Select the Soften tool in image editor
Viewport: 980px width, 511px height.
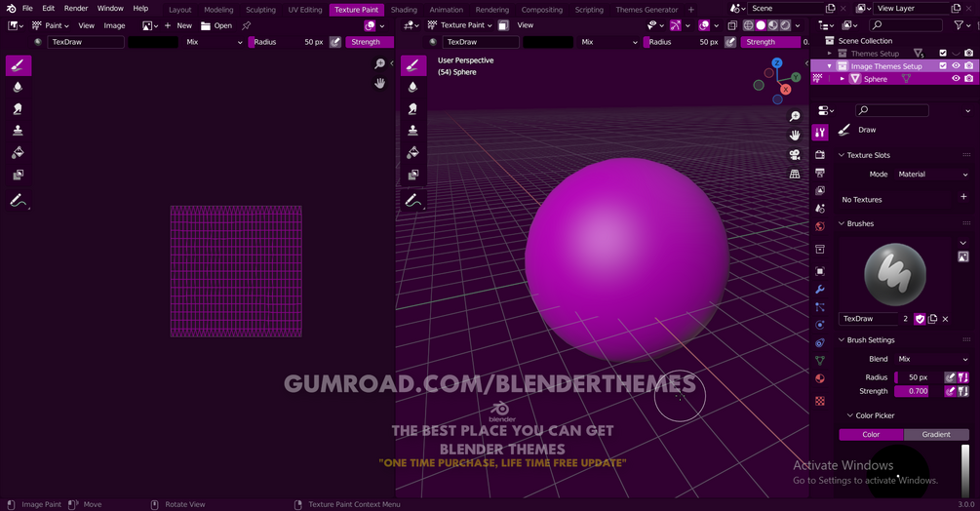click(x=19, y=88)
